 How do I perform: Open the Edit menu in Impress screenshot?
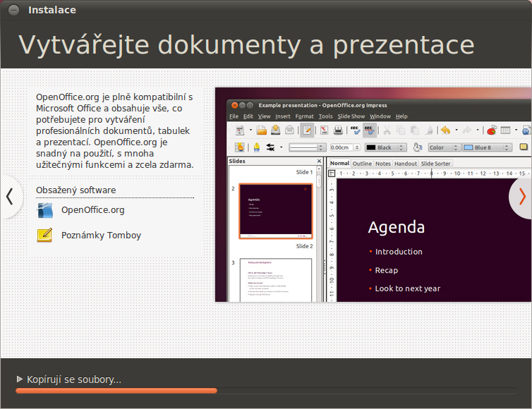tap(248, 116)
